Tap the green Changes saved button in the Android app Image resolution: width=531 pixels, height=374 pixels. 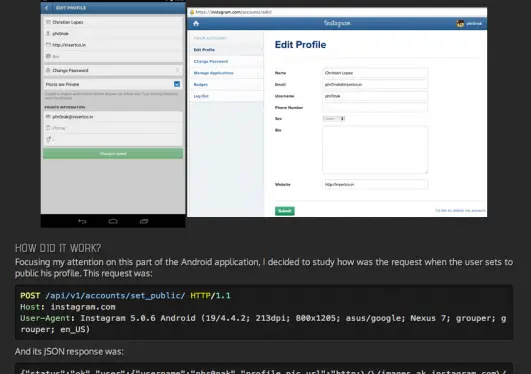tap(113, 153)
